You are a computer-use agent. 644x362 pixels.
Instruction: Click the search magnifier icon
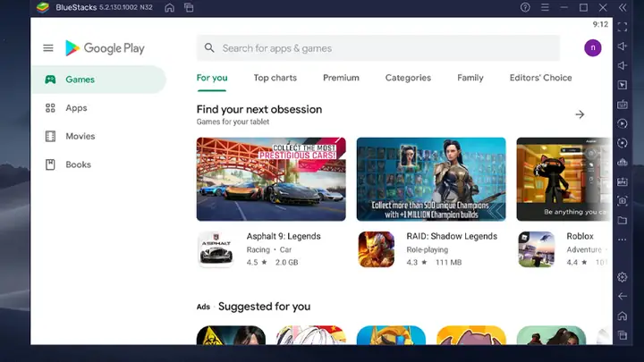click(209, 48)
